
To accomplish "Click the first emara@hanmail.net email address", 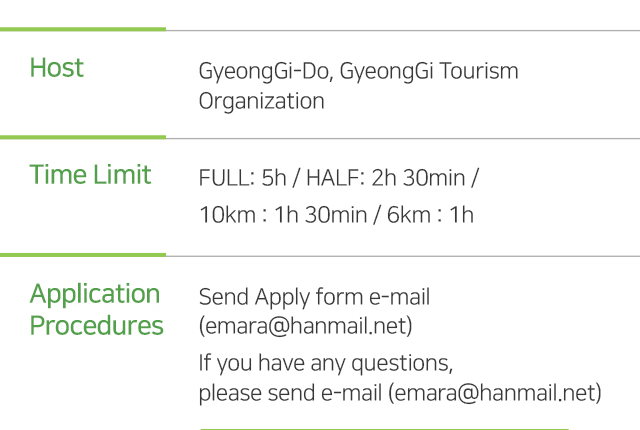I will point(305,326).
